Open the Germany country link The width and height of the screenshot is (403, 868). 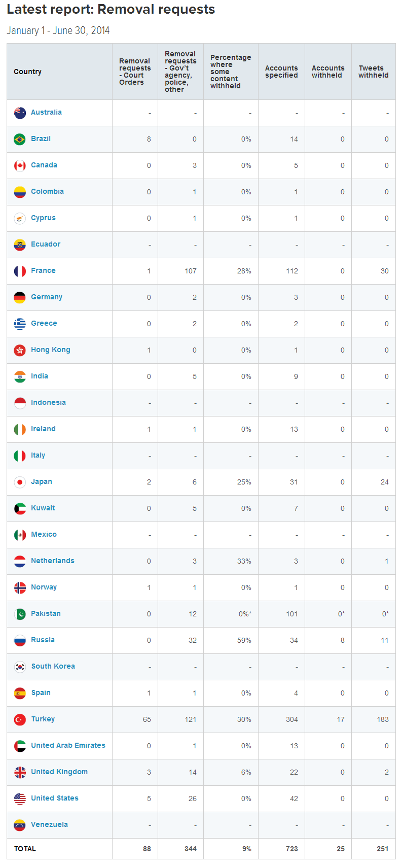pyautogui.click(x=47, y=297)
